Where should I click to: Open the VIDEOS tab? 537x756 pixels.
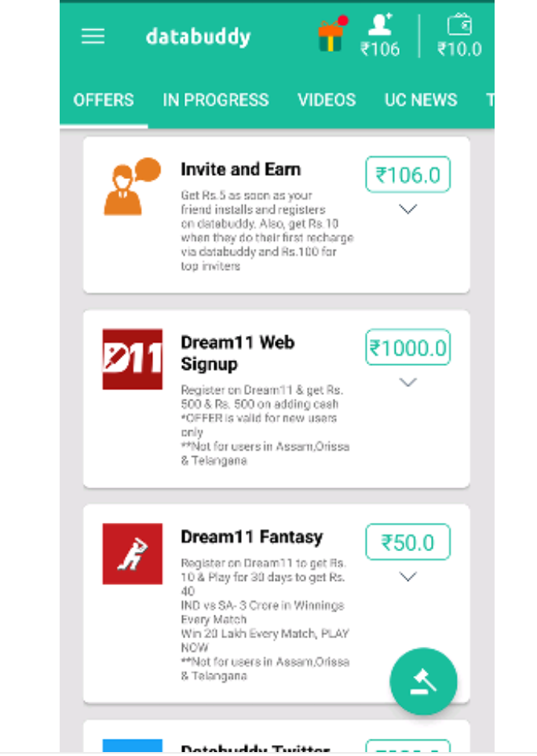tap(327, 100)
